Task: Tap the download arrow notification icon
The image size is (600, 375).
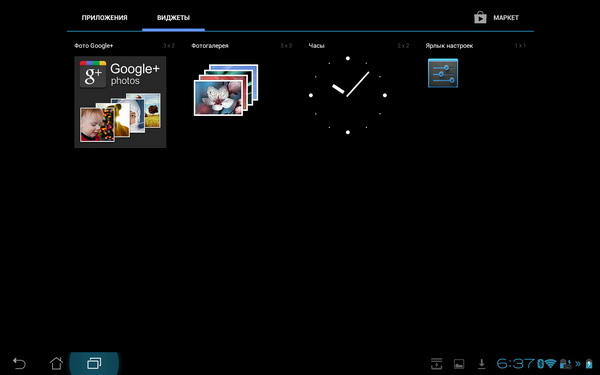Action: (x=482, y=364)
